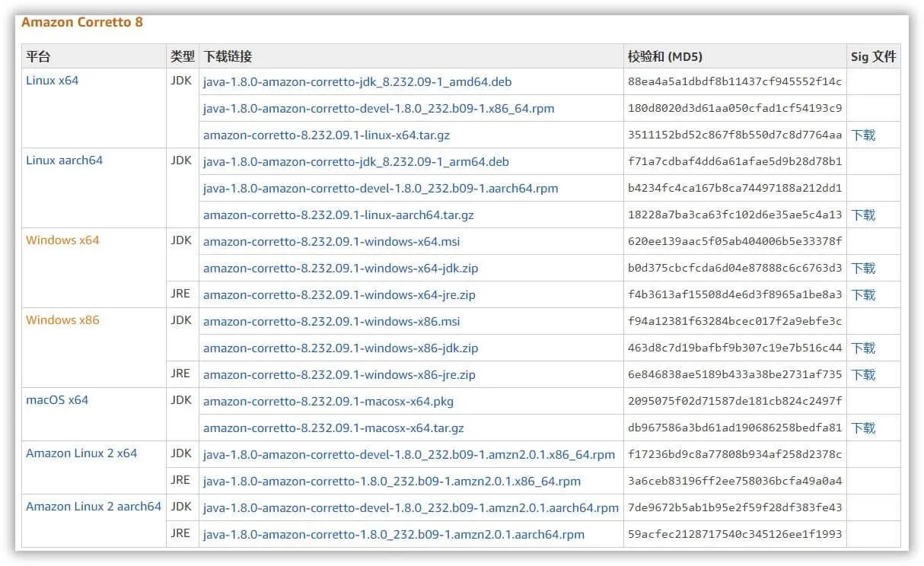This screenshot has height=566, width=924.
Task: Get the Sig file for linux-x64.tar.gz
Action: tap(863, 135)
